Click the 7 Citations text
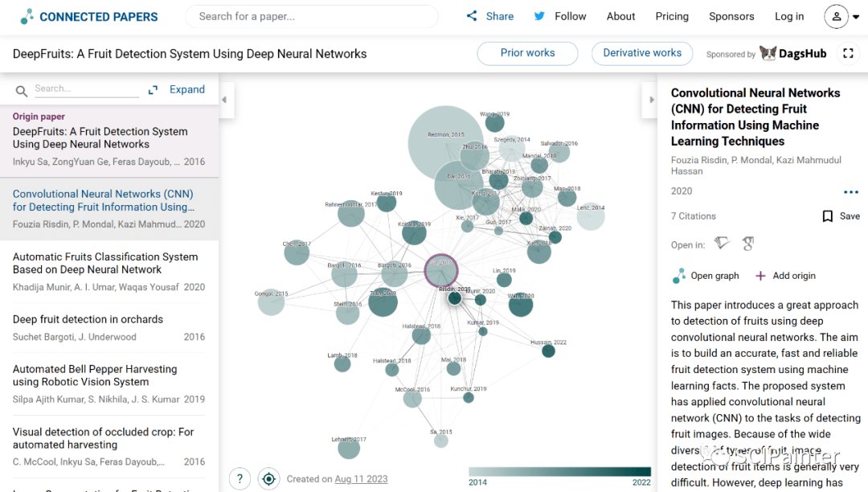868x492 pixels. (x=693, y=216)
